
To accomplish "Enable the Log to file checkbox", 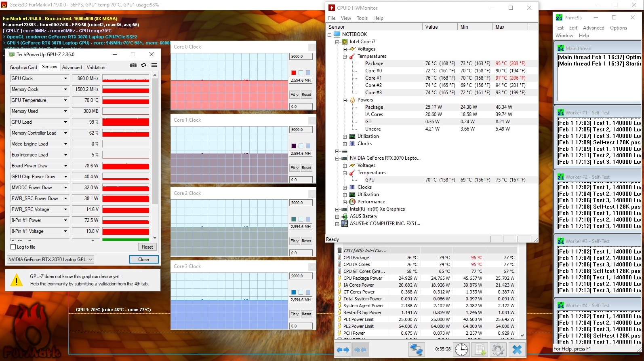I will (x=13, y=247).
